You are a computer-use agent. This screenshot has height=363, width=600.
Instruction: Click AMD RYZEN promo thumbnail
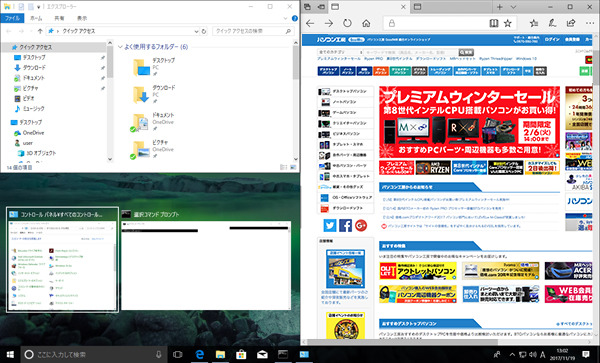coord(432,168)
